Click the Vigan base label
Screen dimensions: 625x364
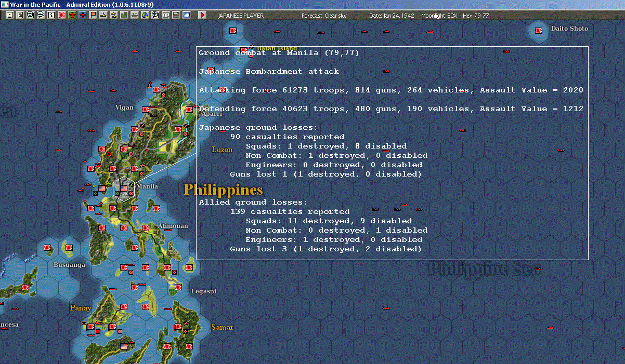tap(124, 107)
